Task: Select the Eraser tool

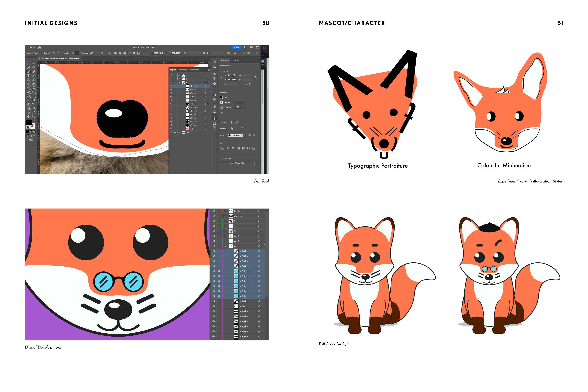Action: click(34, 84)
